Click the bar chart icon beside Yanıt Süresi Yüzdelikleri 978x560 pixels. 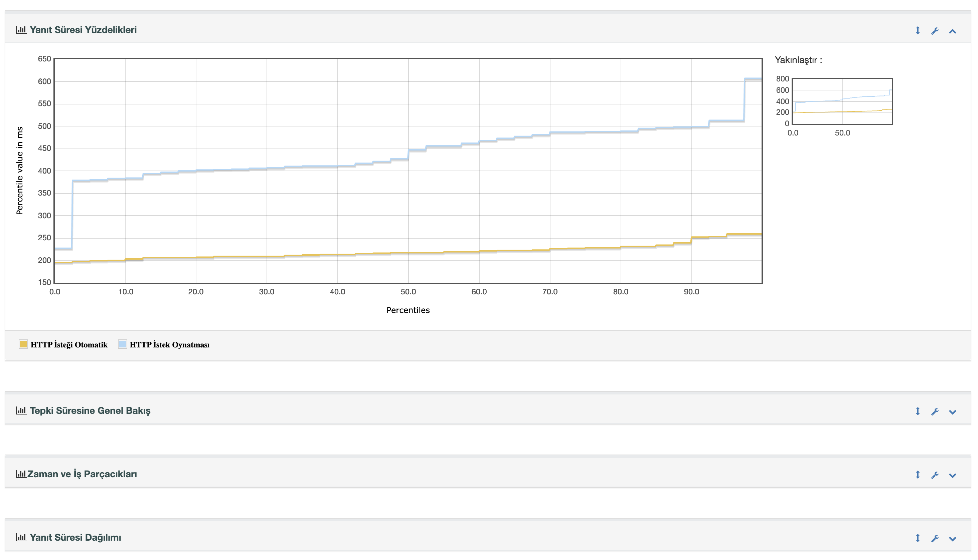21,30
